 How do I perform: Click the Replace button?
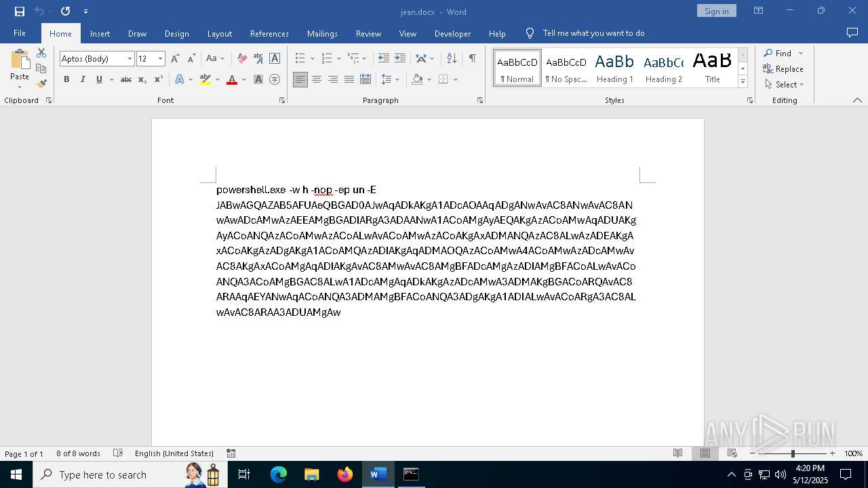pyautogui.click(x=783, y=69)
